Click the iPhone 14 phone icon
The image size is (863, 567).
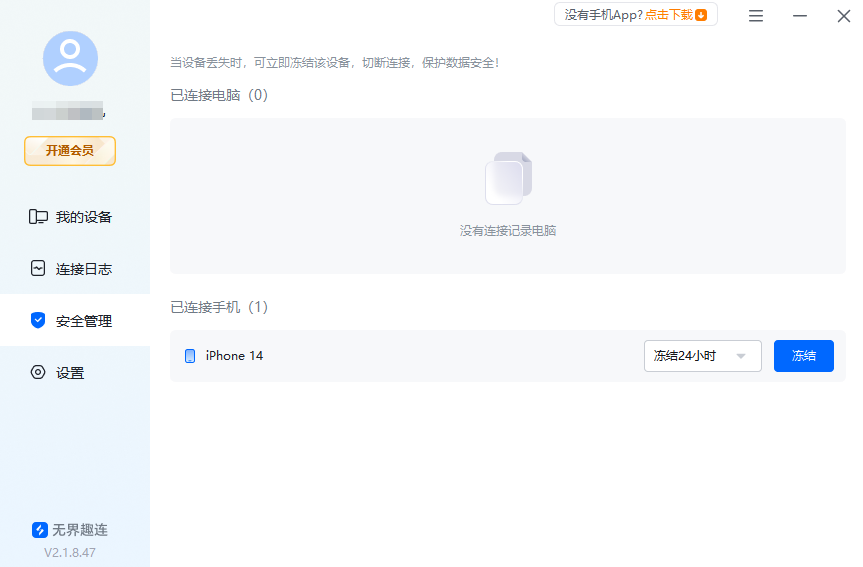point(190,356)
